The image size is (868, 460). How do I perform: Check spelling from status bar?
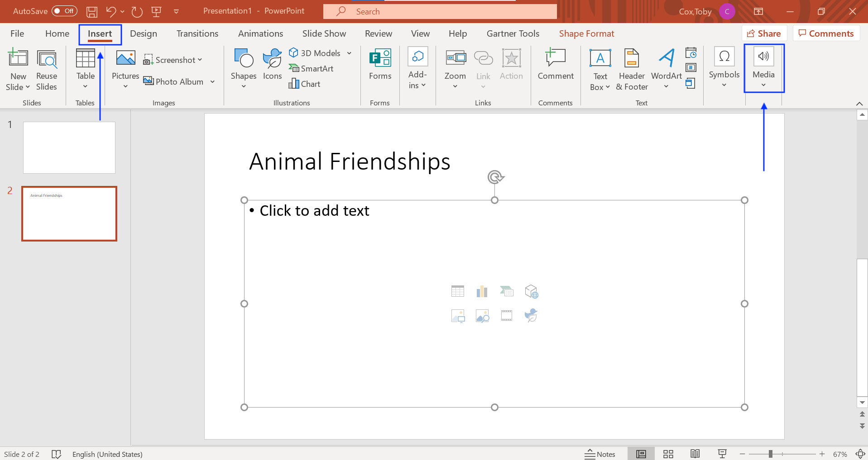pyautogui.click(x=56, y=454)
